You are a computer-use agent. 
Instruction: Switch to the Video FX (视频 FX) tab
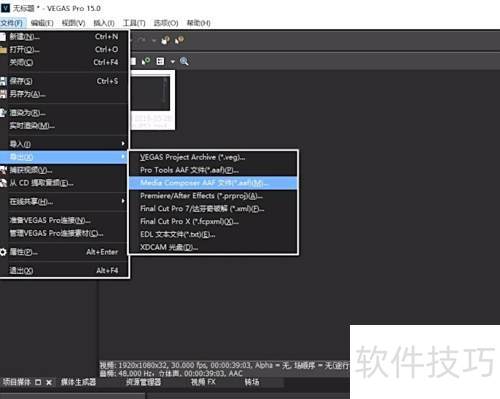click(x=203, y=382)
